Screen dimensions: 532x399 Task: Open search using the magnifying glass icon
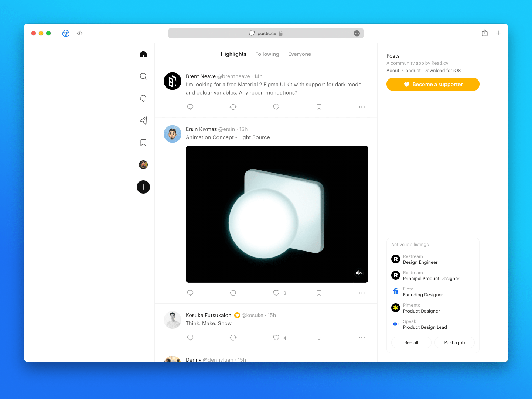tap(143, 76)
